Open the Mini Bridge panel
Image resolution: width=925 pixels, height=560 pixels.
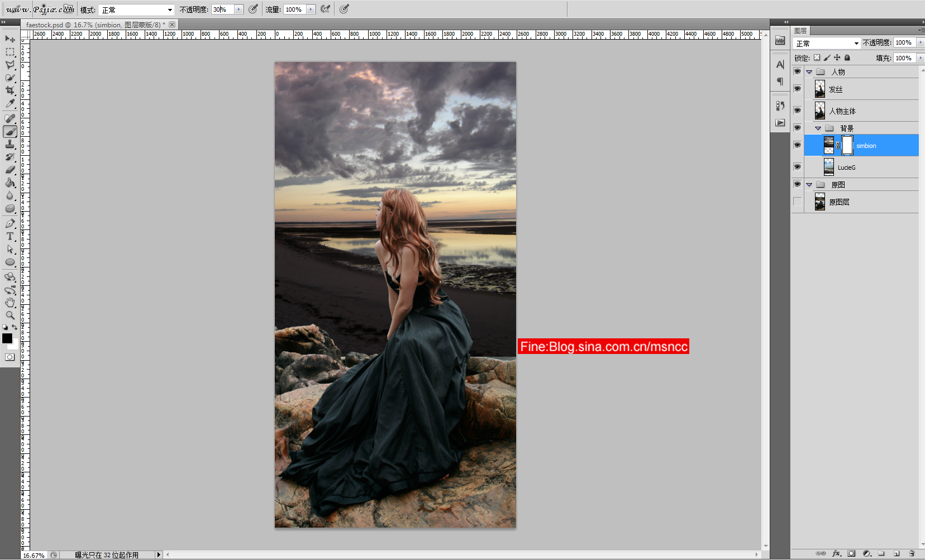pos(780,40)
